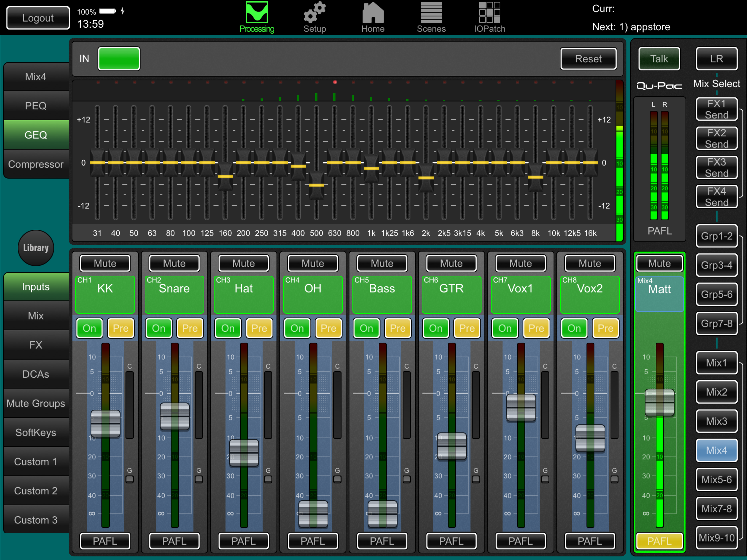
Task: Select the CH5 Bass channel name block
Action: (382, 294)
